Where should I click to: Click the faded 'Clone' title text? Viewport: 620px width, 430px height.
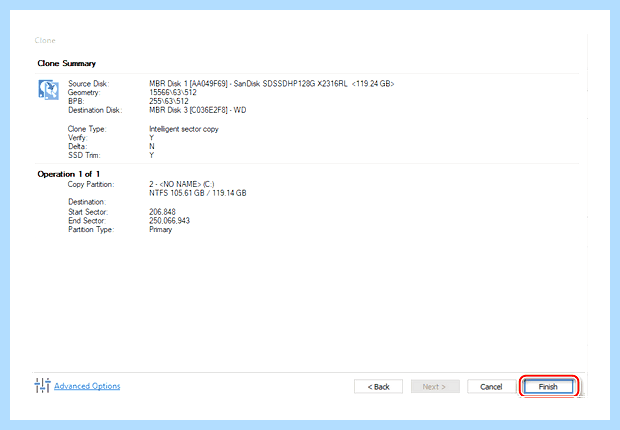point(45,40)
